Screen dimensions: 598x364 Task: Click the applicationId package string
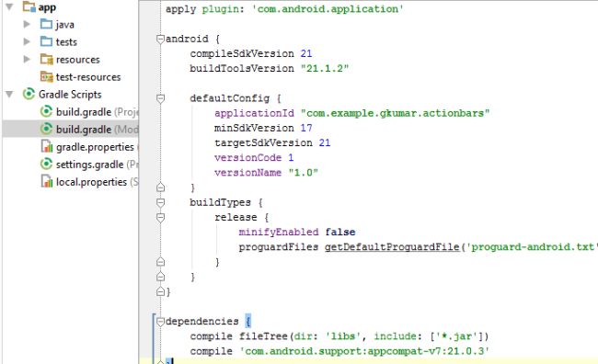395,113
